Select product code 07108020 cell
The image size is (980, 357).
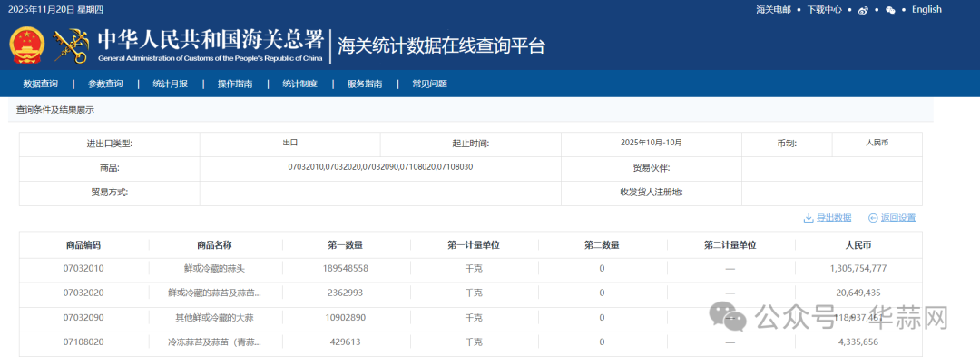click(83, 342)
